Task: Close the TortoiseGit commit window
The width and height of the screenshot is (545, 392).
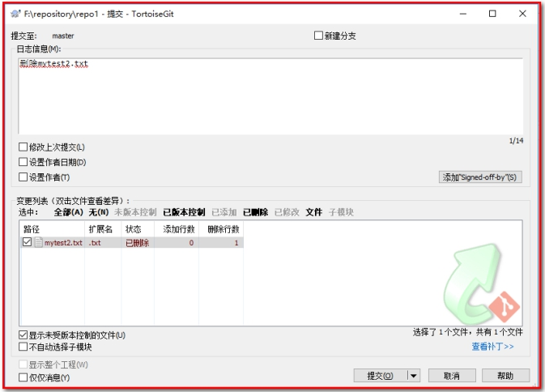Action: [522, 14]
